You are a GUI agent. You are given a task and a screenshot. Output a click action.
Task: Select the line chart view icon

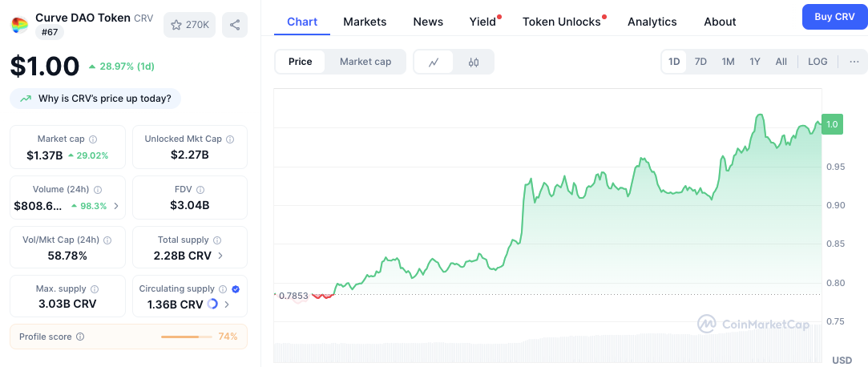(434, 62)
